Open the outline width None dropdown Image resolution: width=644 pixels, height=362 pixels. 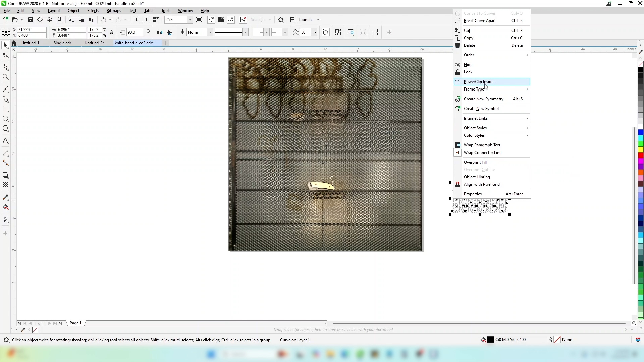pos(210,33)
